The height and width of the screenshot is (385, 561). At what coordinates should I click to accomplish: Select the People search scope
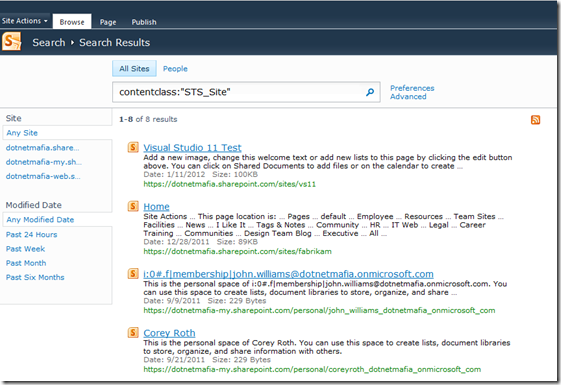(175, 69)
